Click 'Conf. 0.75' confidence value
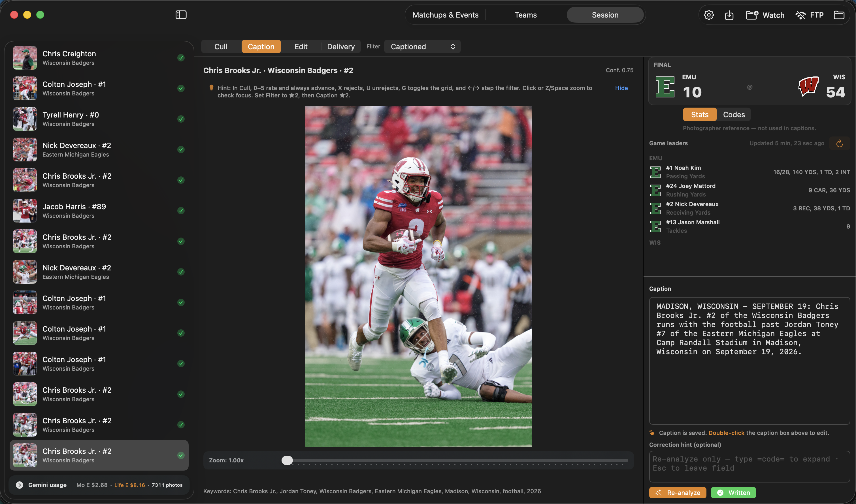 tap(619, 70)
